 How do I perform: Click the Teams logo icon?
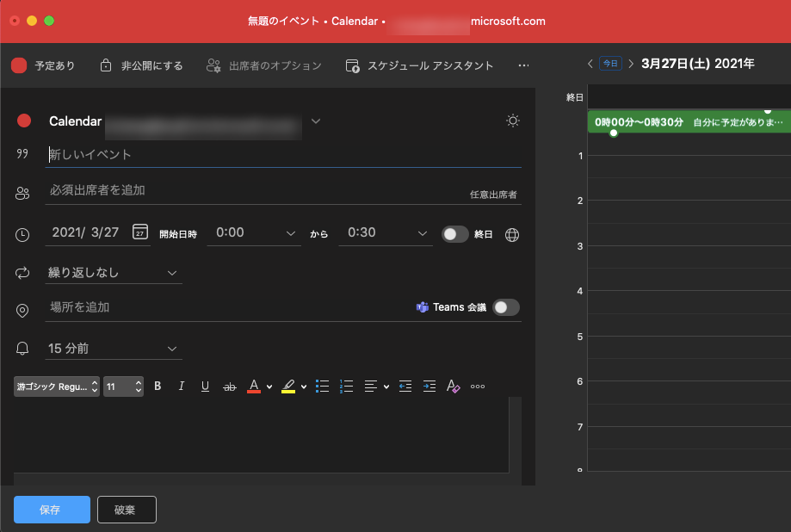coord(422,307)
